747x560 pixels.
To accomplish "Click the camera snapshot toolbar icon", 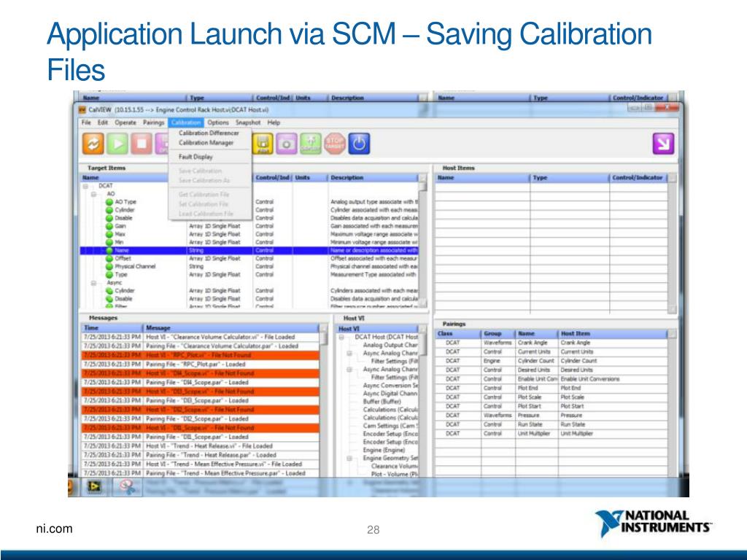I will click(x=287, y=144).
